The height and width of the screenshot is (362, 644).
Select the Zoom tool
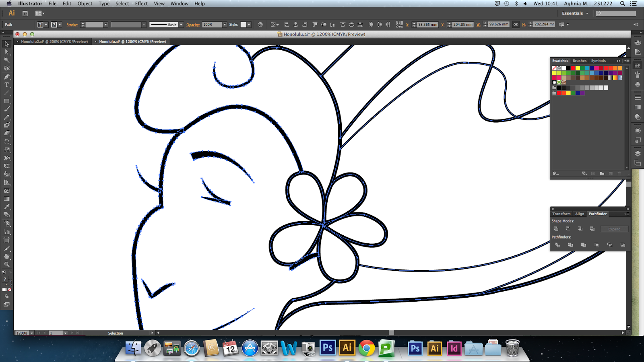6,265
